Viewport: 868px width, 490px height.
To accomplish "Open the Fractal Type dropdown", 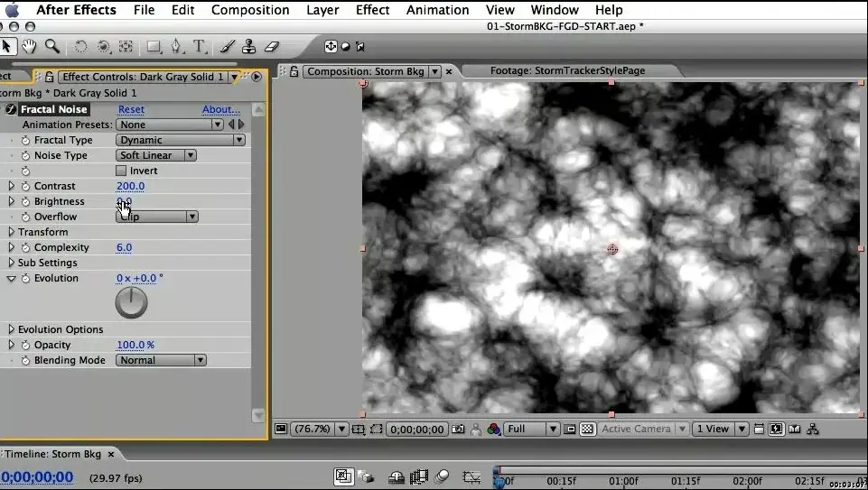I will 181,140.
